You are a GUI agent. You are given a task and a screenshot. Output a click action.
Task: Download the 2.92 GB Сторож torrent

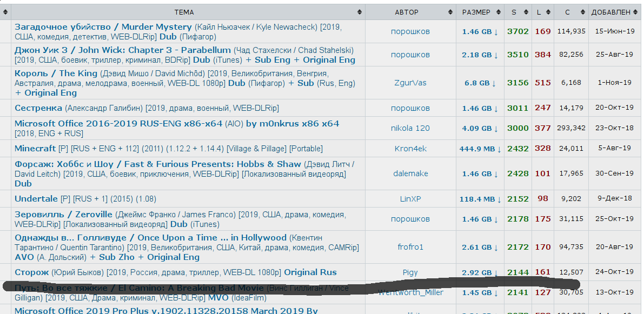pos(479,273)
